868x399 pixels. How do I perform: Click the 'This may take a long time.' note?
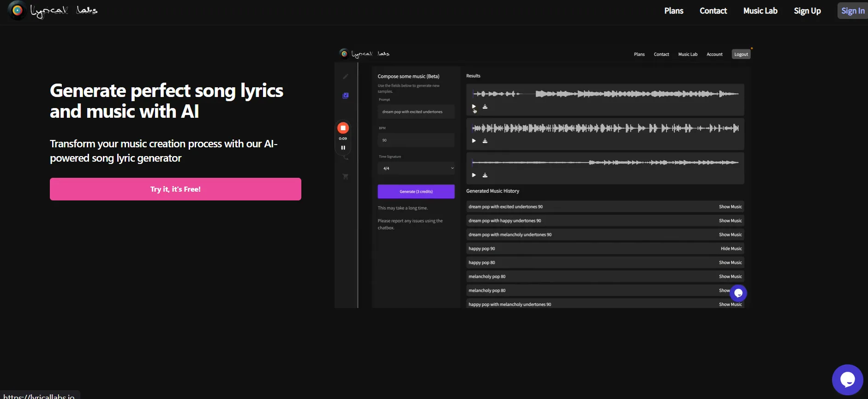pyautogui.click(x=403, y=208)
